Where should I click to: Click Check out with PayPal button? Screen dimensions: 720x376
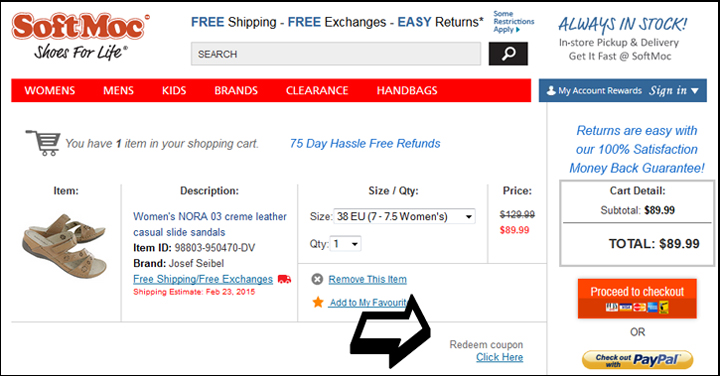[637, 360]
